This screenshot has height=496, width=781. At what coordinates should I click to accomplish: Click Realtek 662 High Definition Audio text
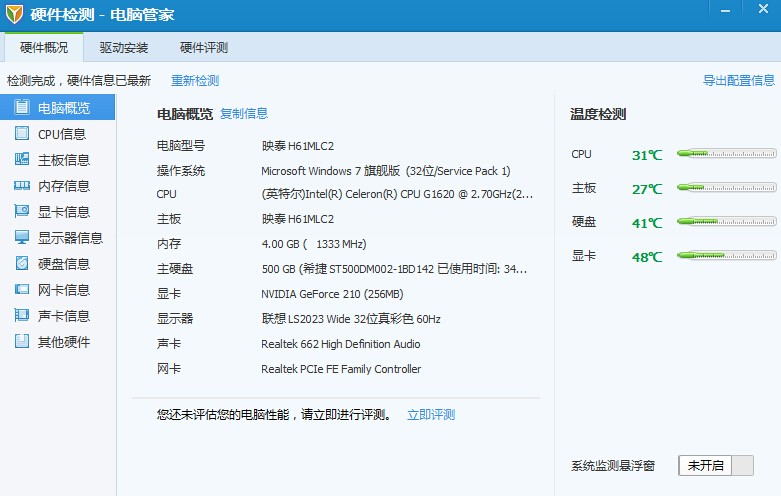(341, 344)
